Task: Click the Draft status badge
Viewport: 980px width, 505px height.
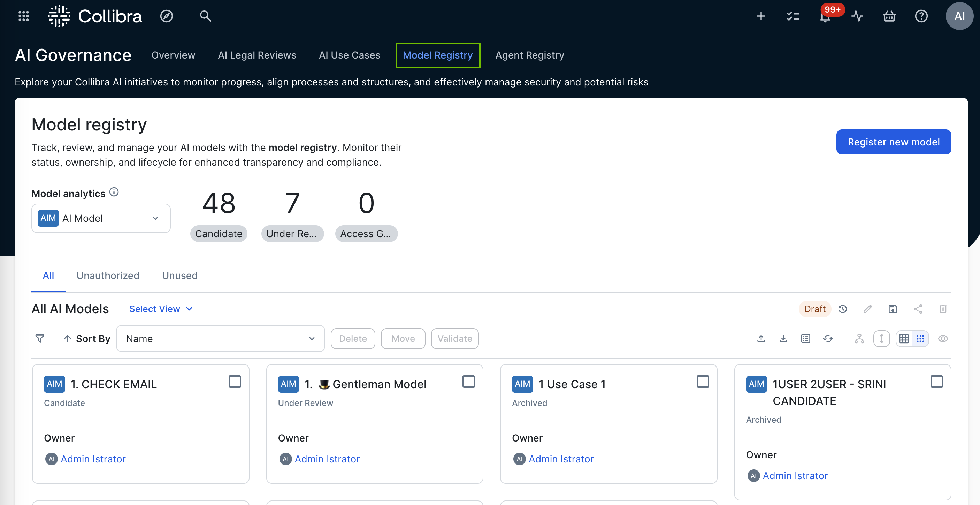Action: pyautogui.click(x=815, y=309)
